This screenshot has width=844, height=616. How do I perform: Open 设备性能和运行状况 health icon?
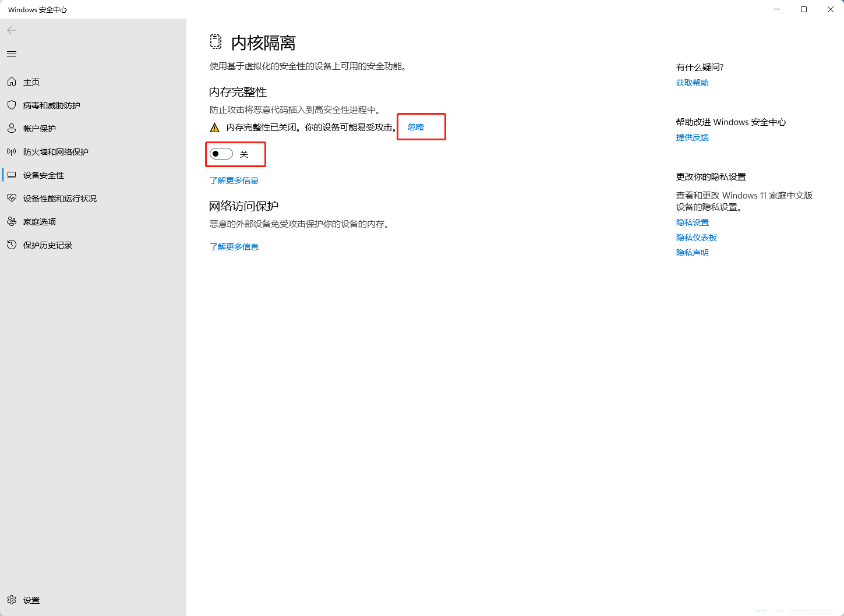point(12,198)
